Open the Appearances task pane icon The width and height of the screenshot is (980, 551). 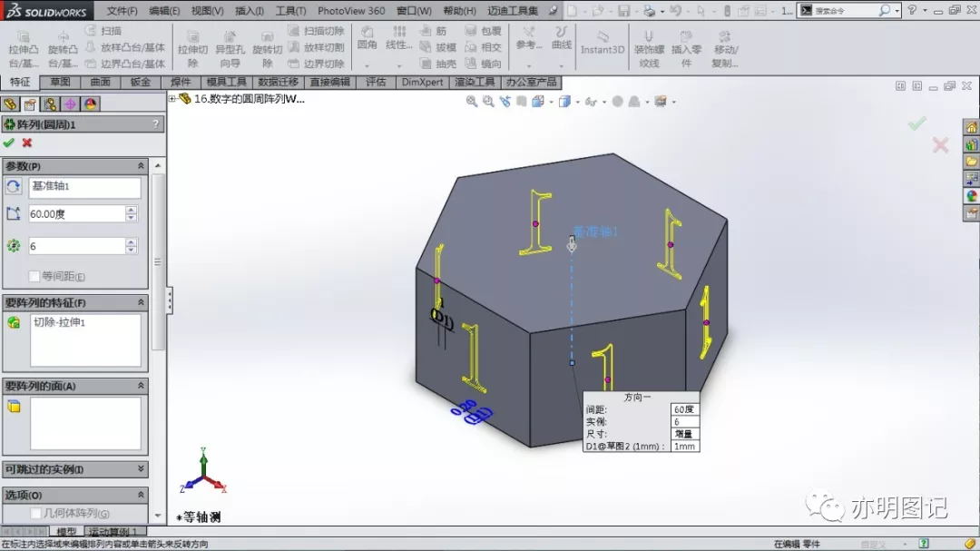pyautogui.click(x=971, y=196)
